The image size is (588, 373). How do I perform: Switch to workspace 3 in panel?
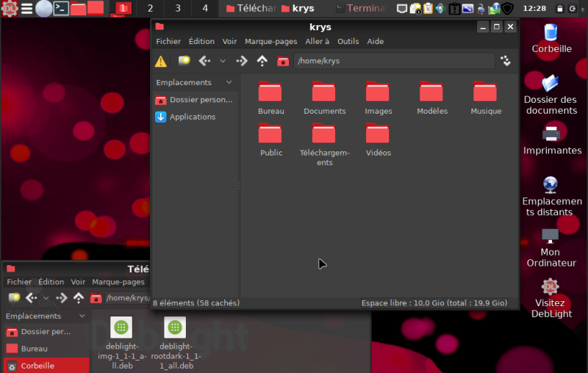177,9
